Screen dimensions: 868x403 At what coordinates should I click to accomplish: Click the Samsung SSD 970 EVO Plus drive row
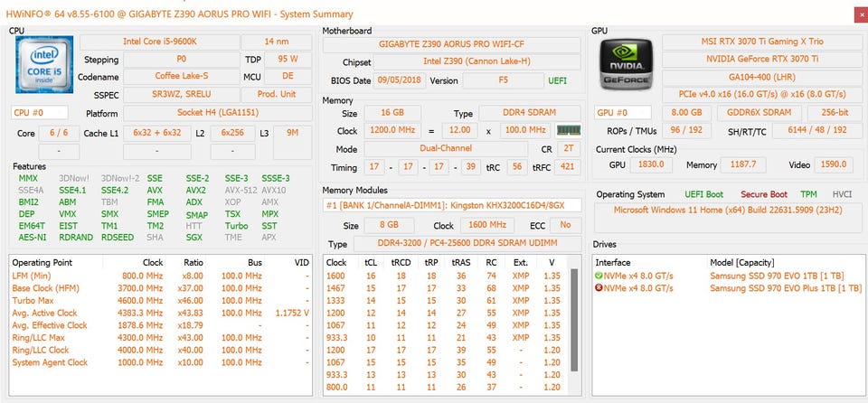(727, 288)
